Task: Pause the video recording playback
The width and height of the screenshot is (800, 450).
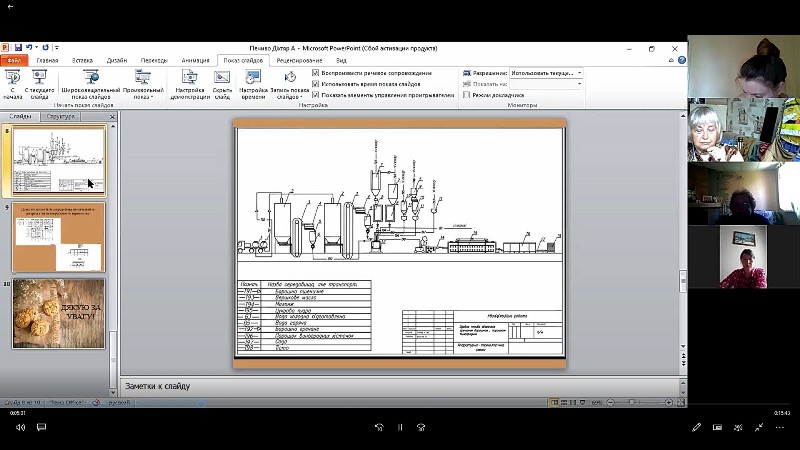Action: (399, 427)
